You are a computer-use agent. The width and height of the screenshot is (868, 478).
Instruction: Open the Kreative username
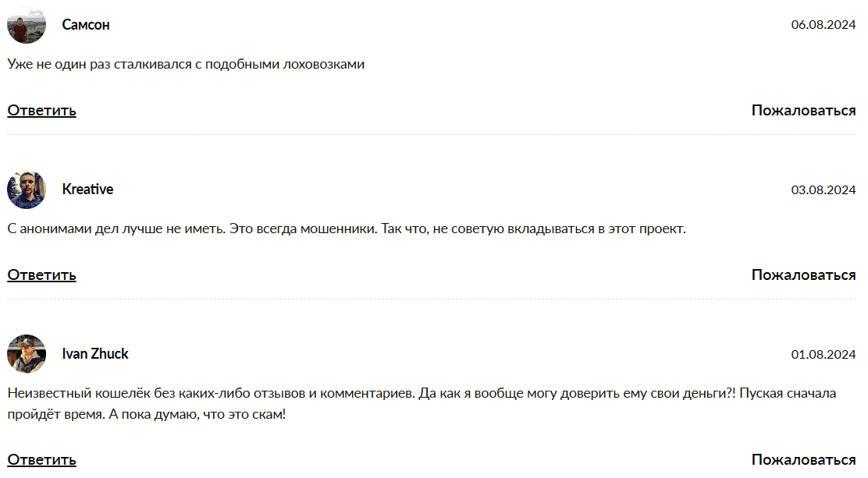coord(87,189)
